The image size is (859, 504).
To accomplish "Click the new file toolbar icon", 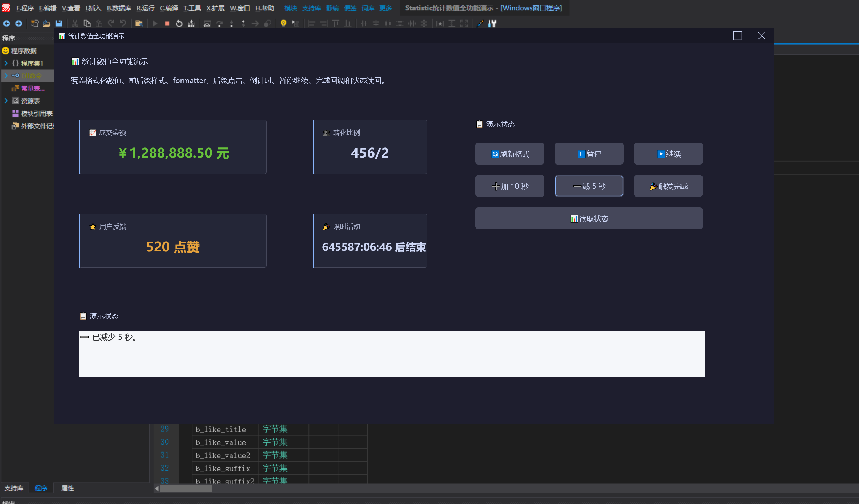I will click(x=34, y=23).
